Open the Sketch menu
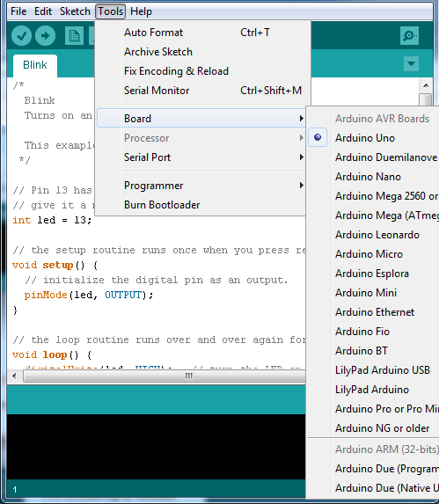Viewport: 439px width, 504px height. pos(75,11)
